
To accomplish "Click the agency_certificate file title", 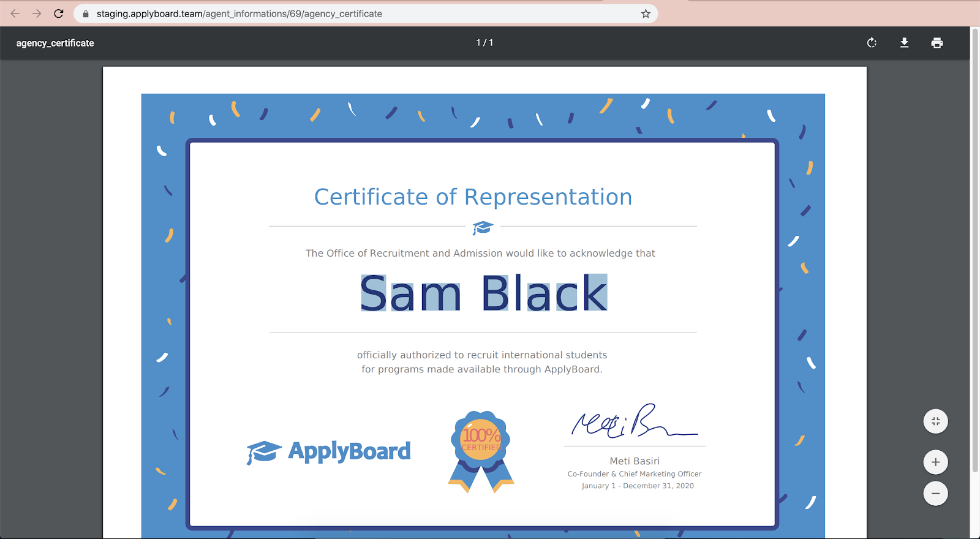I will [x=55, y=43].
